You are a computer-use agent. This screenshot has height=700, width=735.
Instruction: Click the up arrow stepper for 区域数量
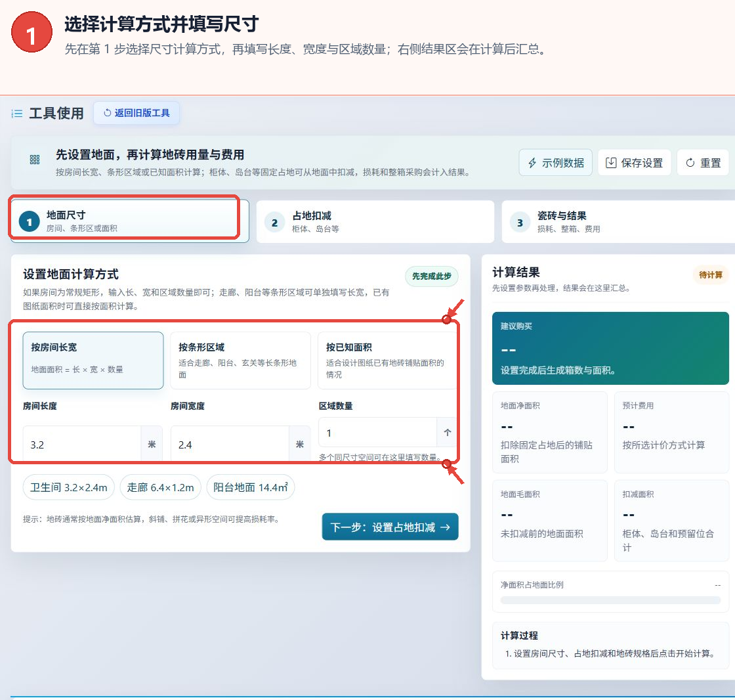pyautogui.click(x=447, y=432)
